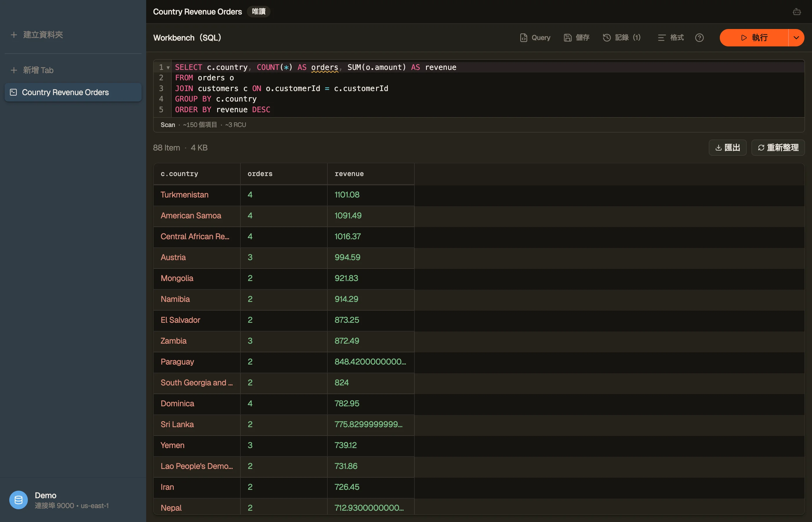Save the query with 儲存
The image size is (812, 522).
tap(577, 38)
